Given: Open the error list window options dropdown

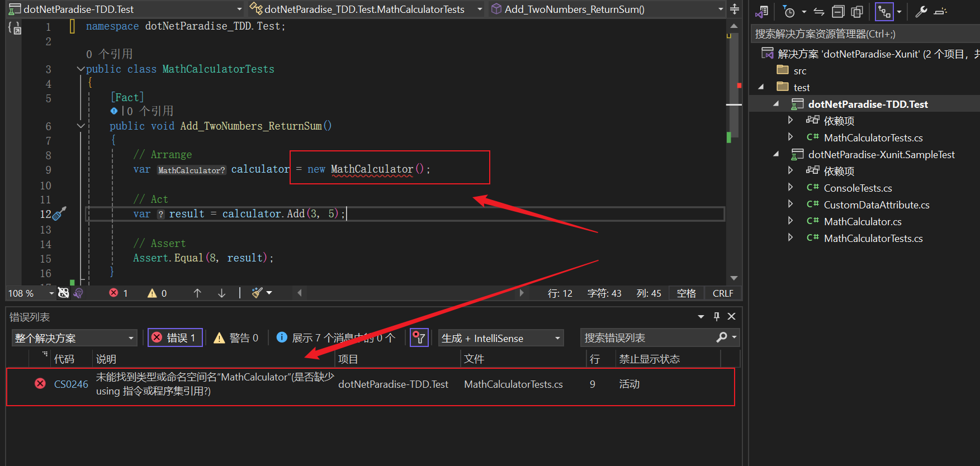Looking at the screenshot, I should 701,317.
